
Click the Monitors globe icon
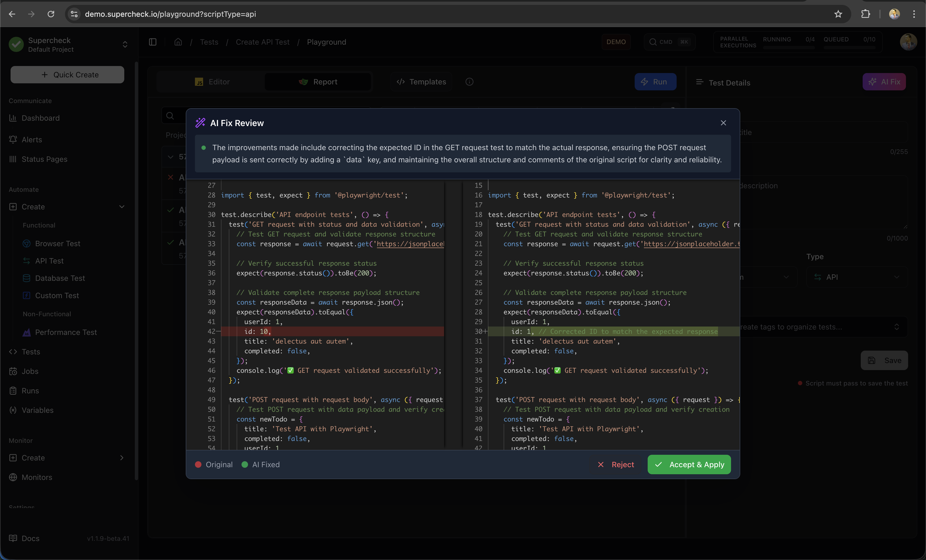coord(13,477)
